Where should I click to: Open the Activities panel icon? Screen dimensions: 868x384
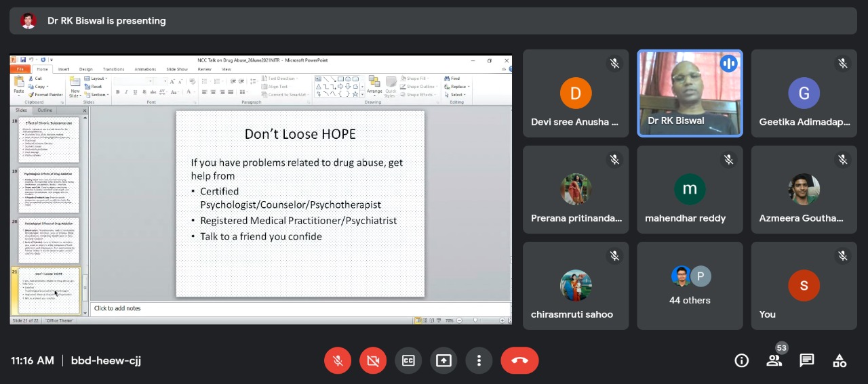tap(840, 360)
